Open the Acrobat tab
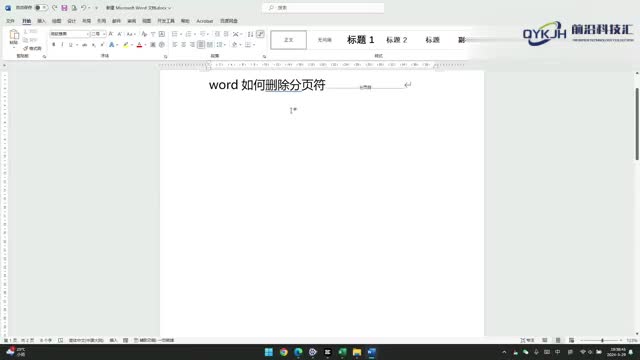Viewport: 640px width, 360px height. pyautogui.click(x=204, y=21)
